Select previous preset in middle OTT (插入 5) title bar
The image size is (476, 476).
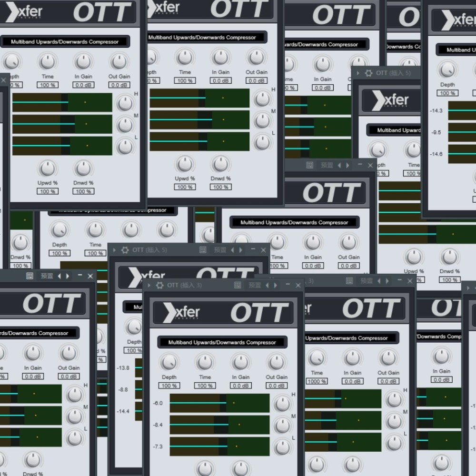pos(233,250)
